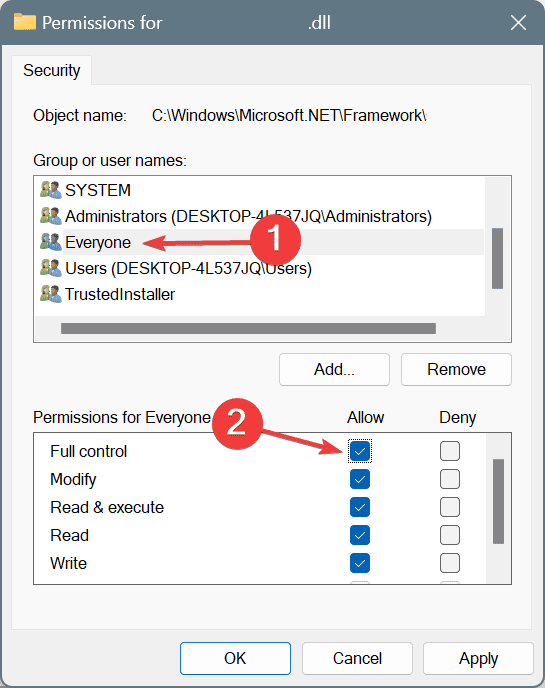Click the Cancel button
Viewport: 545px width, 688px height.
(x=357, y=658)
